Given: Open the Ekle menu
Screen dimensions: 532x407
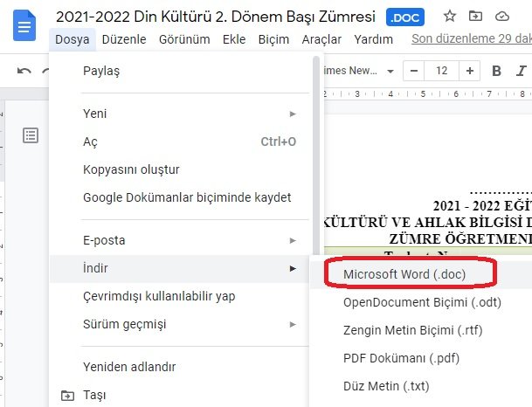Looking at the screenshot, I should [x=234, y=39].
